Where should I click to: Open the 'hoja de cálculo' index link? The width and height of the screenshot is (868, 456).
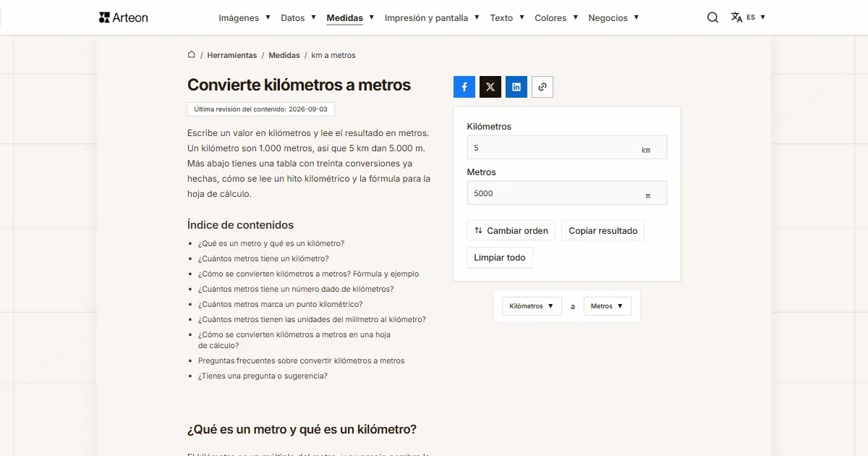tap(294, 340)
